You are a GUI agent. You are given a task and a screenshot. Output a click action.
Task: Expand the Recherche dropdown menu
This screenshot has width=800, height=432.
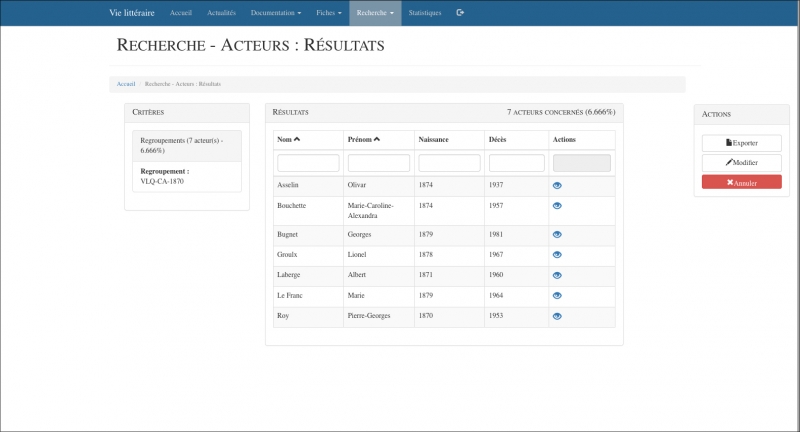pos(375,13)
